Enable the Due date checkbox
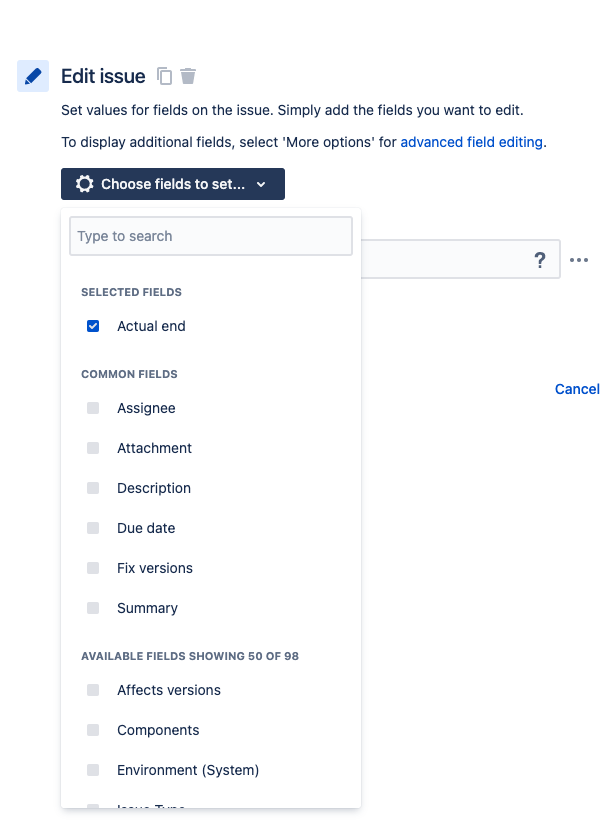 point(93,528)
